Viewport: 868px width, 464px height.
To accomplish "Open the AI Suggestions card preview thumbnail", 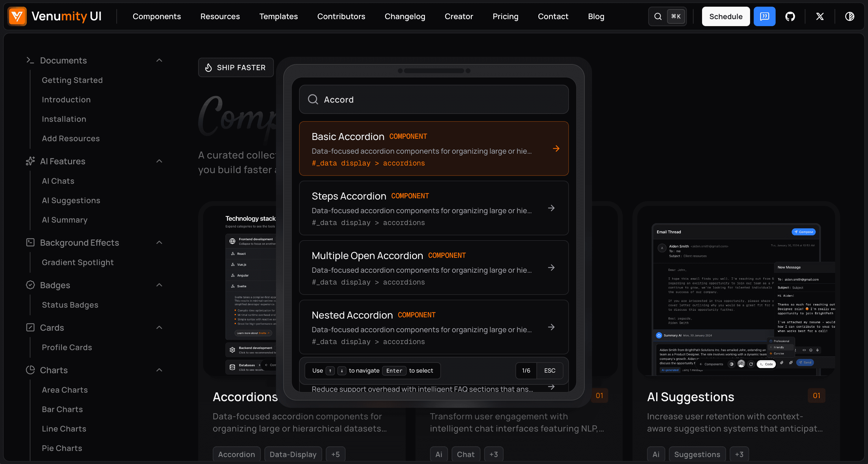I will [736, 292].
